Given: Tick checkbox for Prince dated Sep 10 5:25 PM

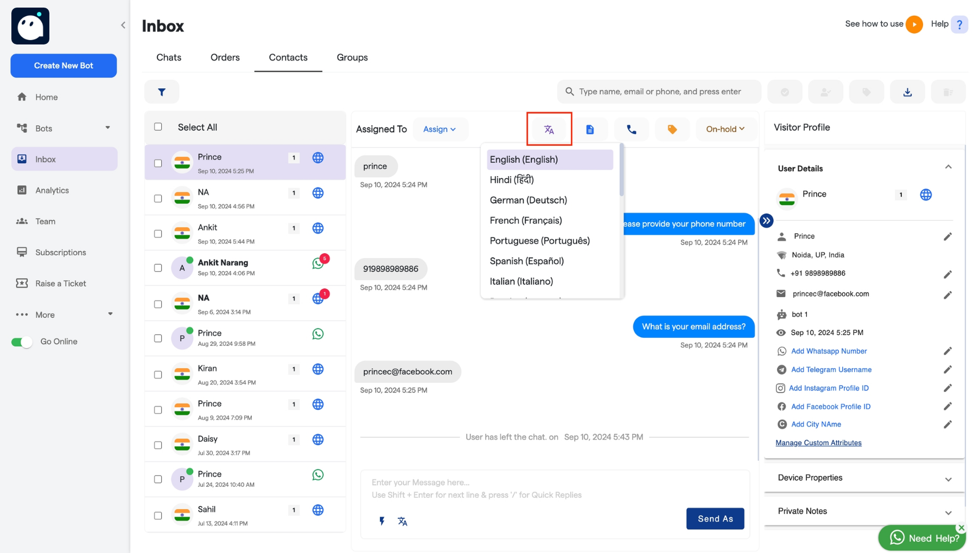Looking at the screenshot, I should click(158, 163).
